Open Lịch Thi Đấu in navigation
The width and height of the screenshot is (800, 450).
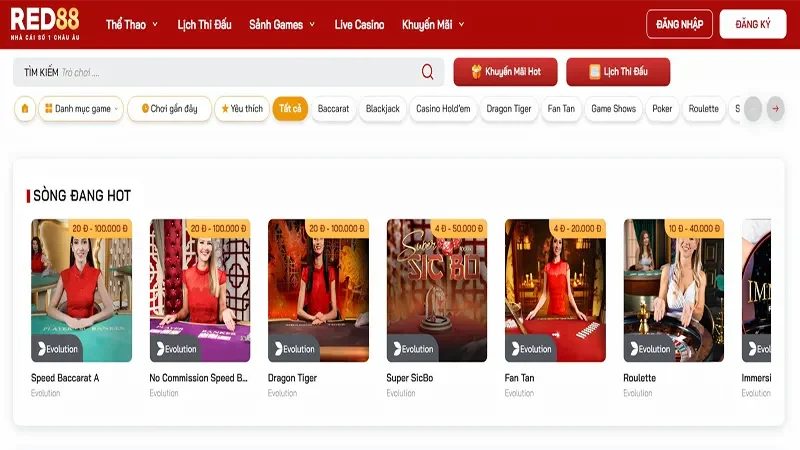coord(204,24)
